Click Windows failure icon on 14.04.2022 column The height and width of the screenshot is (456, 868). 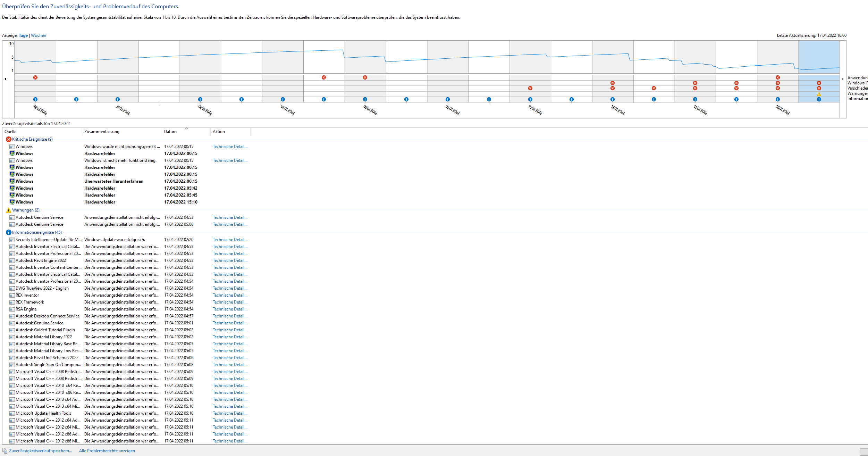point(695,83)
